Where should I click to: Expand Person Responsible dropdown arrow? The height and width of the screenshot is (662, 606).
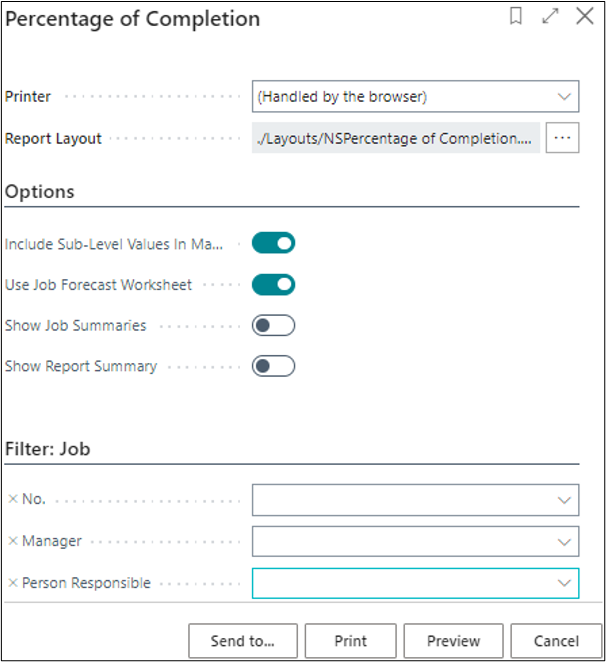pyautogui.click(x=564, y=583)
